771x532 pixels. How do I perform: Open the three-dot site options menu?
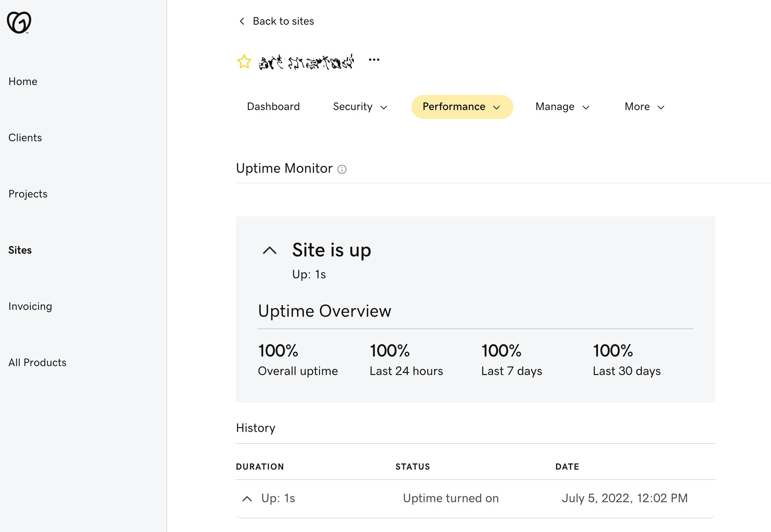pos(374,60)
